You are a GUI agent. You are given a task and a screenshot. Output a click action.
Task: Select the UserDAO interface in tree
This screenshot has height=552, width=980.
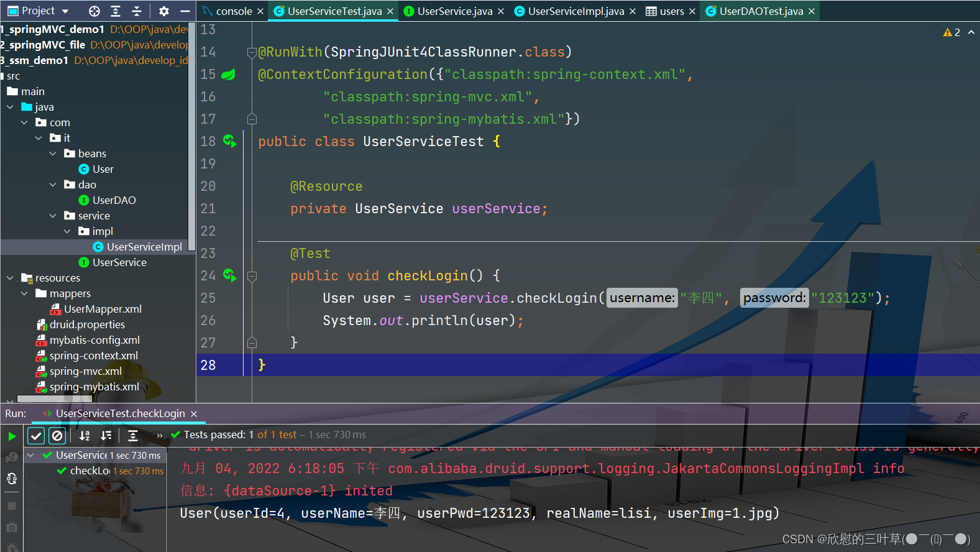pos(107,200)
